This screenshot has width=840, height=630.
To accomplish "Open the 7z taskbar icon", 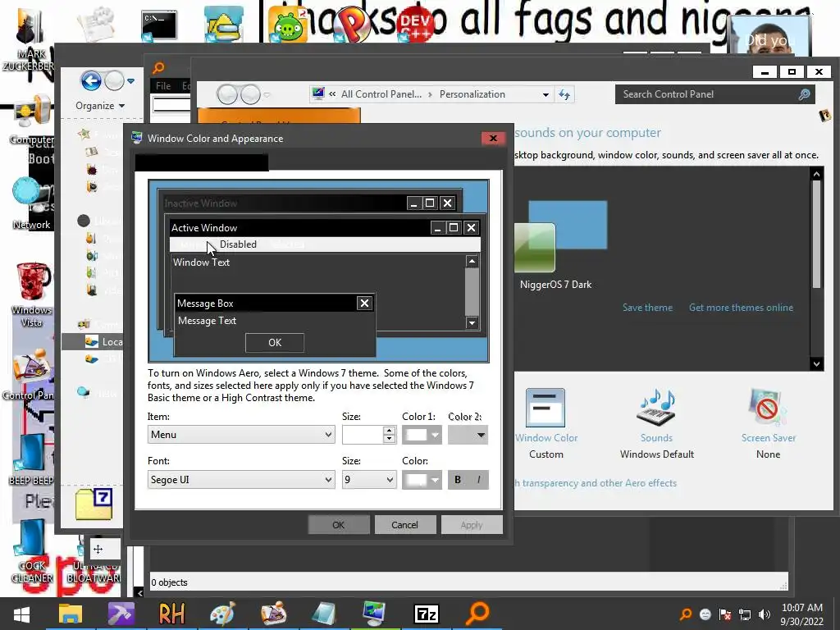I will [427, 614].
